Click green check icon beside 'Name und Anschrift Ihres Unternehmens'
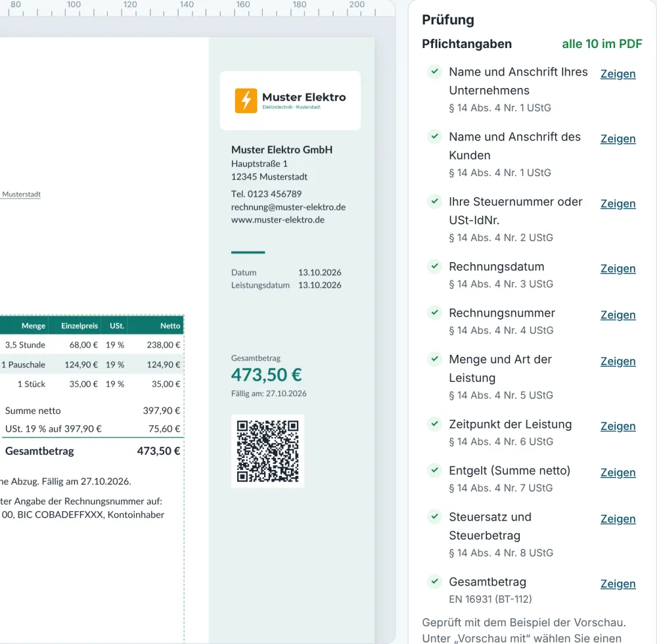Viewport: 657px width, 644px height. (x=434, y=71)
